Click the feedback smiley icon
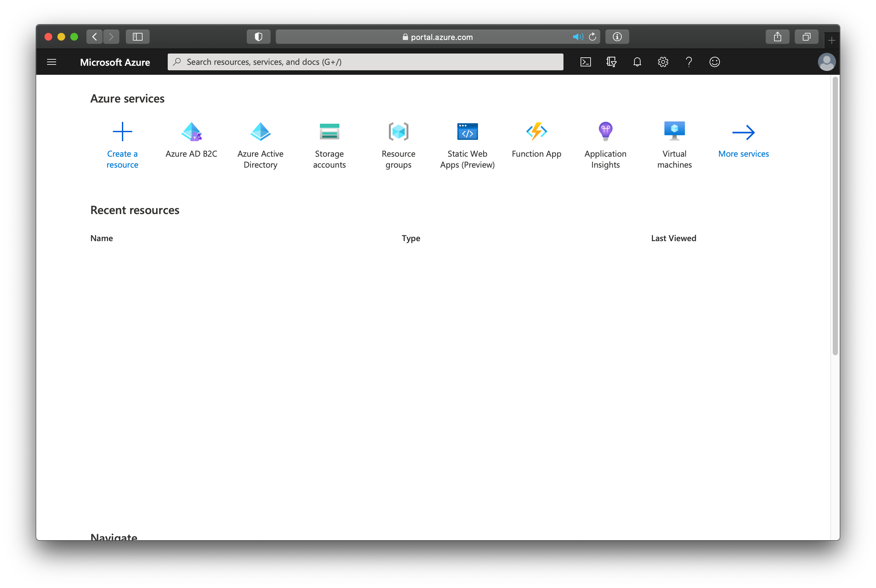This screenshot has width=876, height=588. point(714,62)
